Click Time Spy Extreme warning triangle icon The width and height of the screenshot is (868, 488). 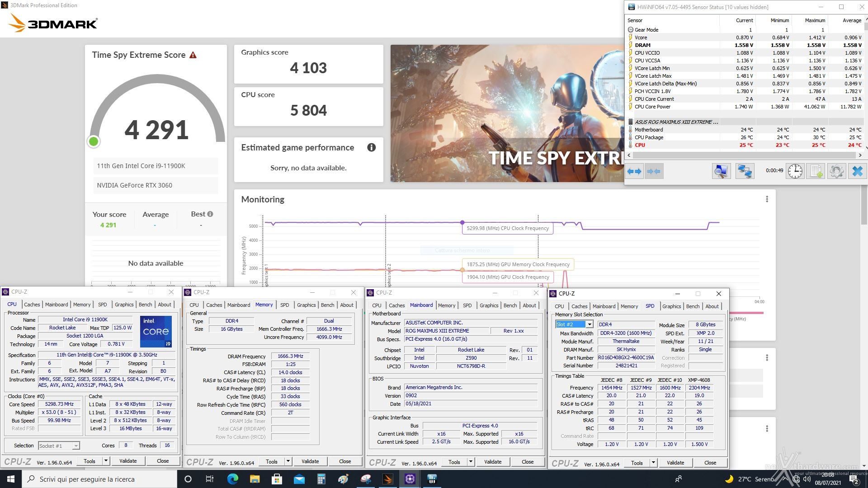pos(193,55)
